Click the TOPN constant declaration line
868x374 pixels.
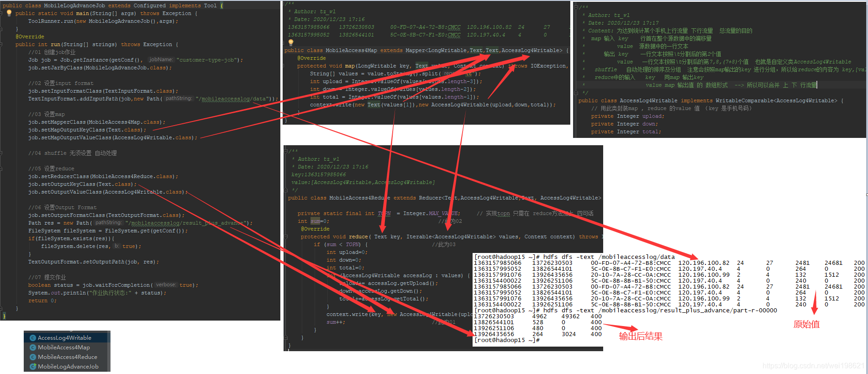(379, 214)
